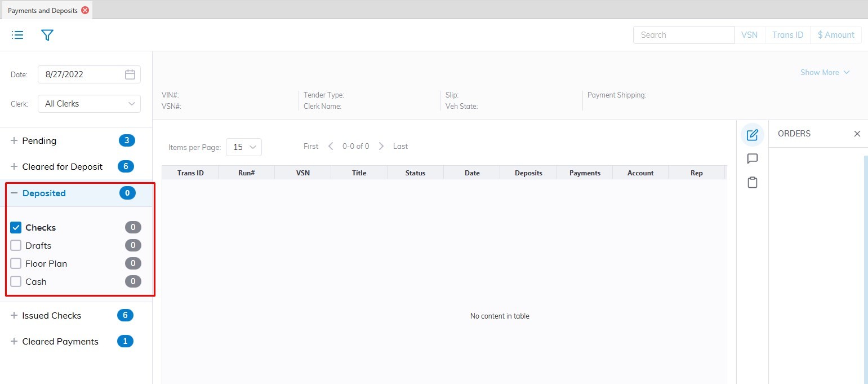The width and height of the screenshot is (868, 384).
Task: Click the clipboard icon in side panel
Action: tap(752, 183)
